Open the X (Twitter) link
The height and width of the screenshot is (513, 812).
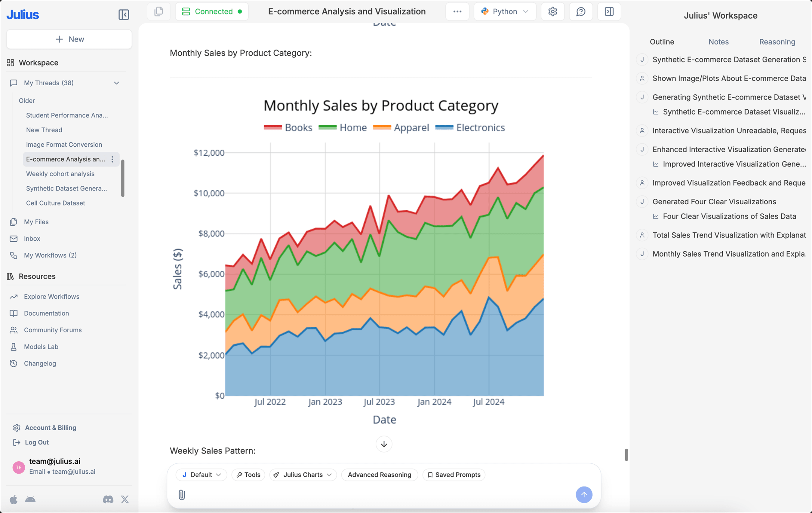tap(125, 499)
